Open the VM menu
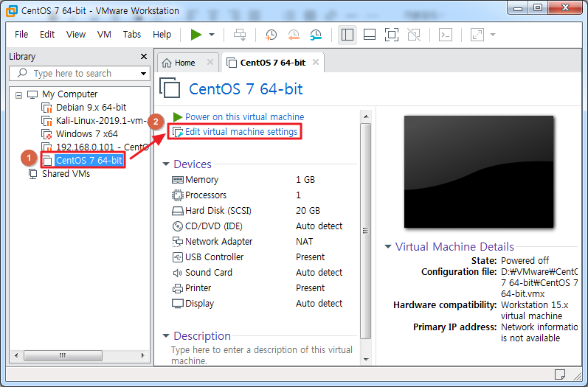Screen dimensions: 588x387 point(104,35)
